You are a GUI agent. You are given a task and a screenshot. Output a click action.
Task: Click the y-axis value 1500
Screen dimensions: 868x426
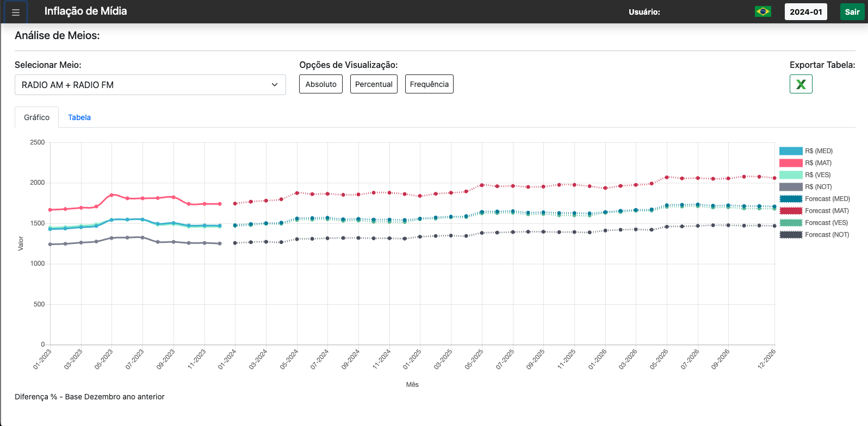click(38, 223)
